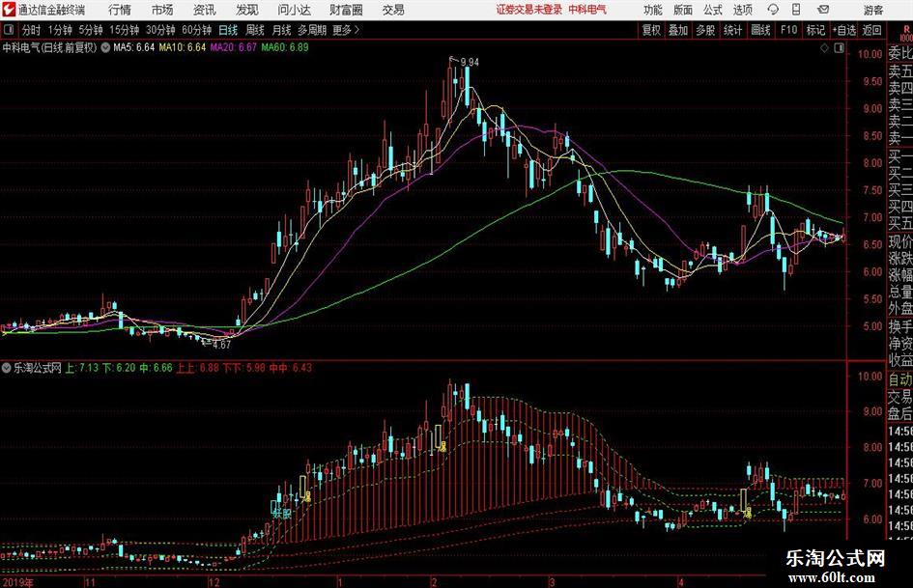Open the 问小达 menu
Viewport: 913px width, 588px height.
294,10
